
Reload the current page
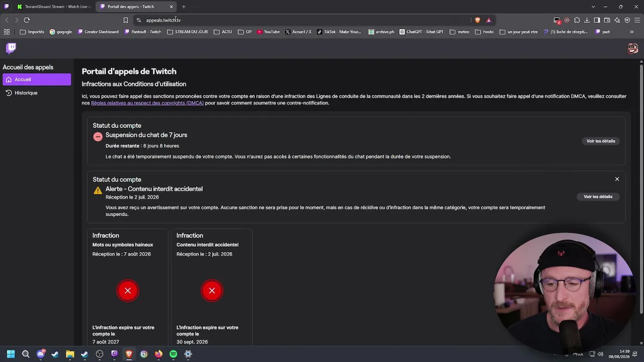(x=27, y=20)
